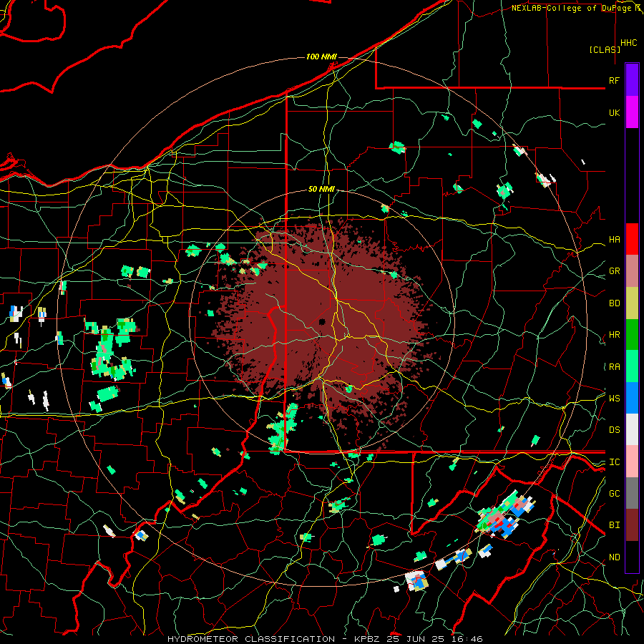This screenshot has height=644, width=644.
Task: Click the "RF" legend label
Action: point(614,81)
